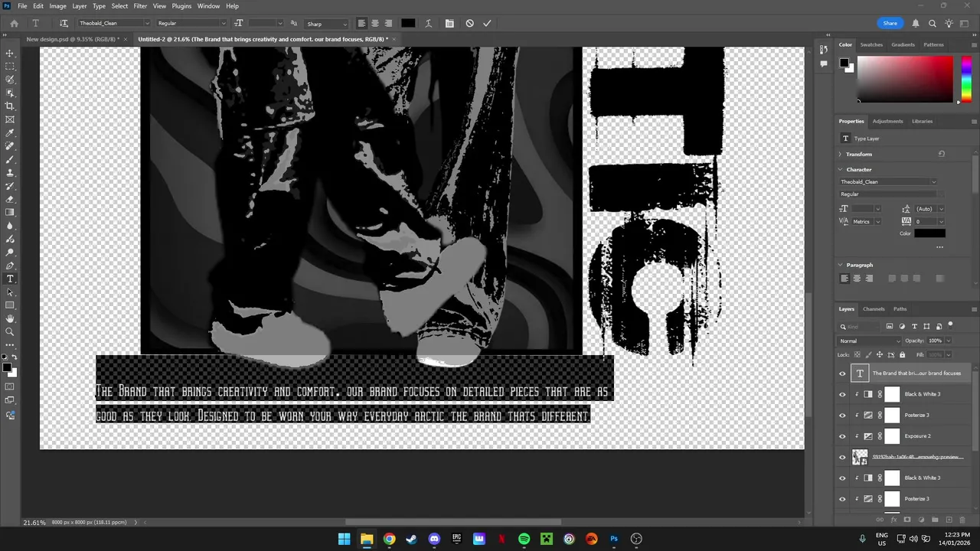Expand the Transform section in Properties
Image resolution: width=980 pixels, height=551 pixels.
click(x=840, y=154)
